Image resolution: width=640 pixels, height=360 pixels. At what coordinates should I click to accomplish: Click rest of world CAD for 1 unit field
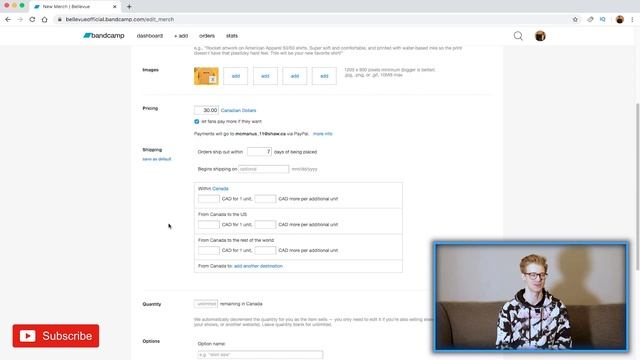coord(209,250)
